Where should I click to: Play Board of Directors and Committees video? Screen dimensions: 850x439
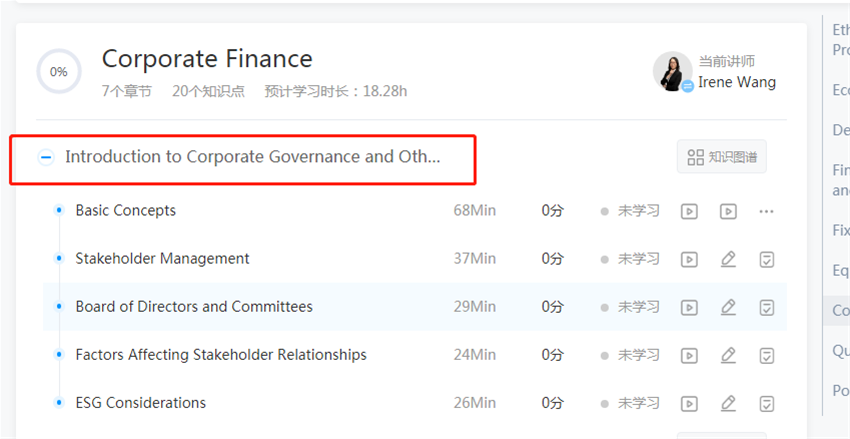coord(689,307)
